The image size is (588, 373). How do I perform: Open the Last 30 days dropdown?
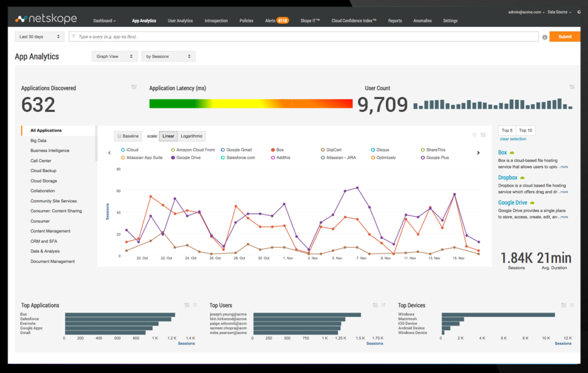(x=39, y=37)
